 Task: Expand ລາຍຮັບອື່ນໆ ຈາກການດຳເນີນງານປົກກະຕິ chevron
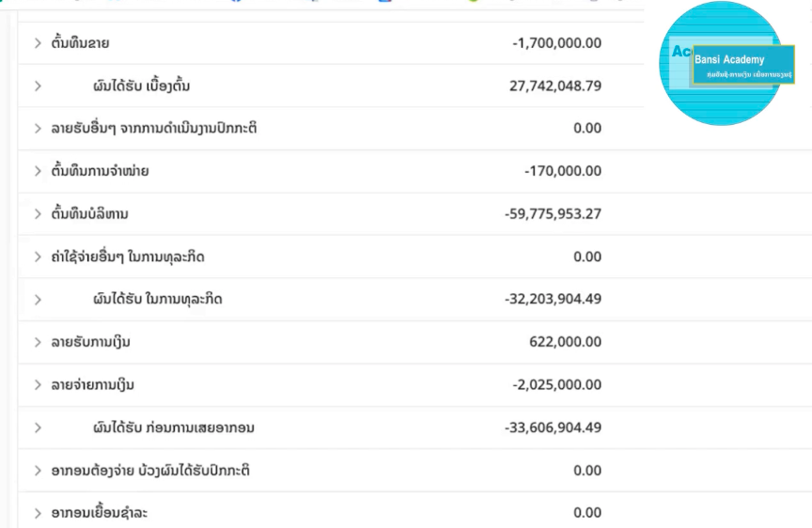(x=38, y=129)
